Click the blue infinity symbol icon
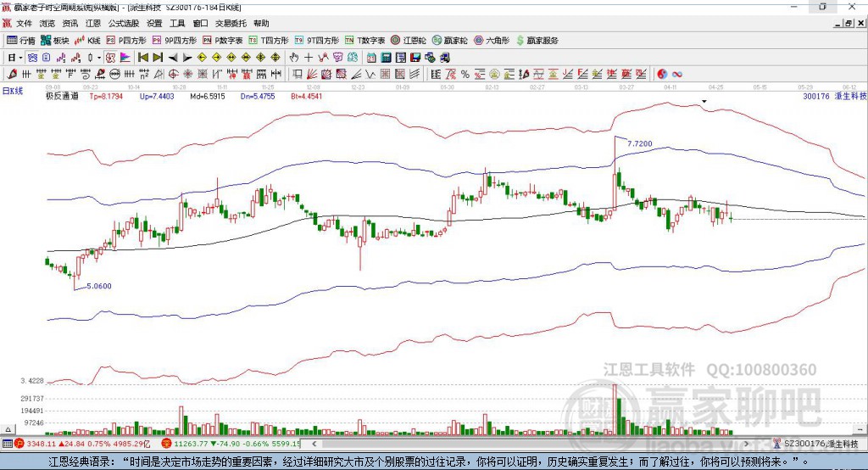This screenshot has height=470, width=868. point(677,74)
